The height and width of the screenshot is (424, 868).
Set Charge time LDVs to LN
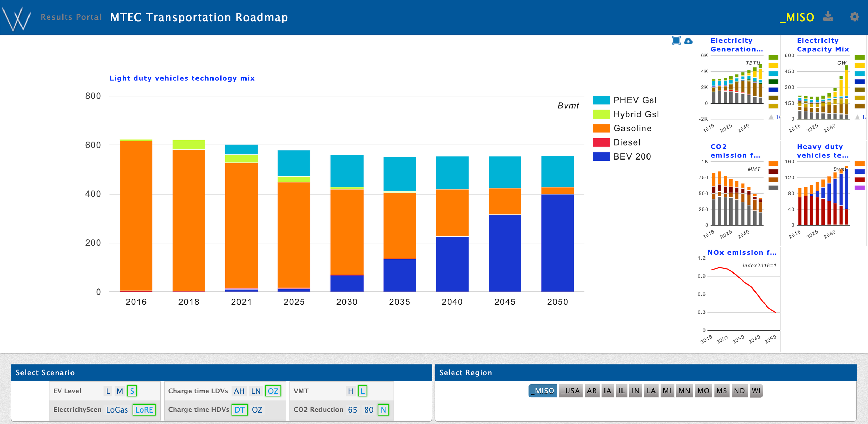(256, 391)
